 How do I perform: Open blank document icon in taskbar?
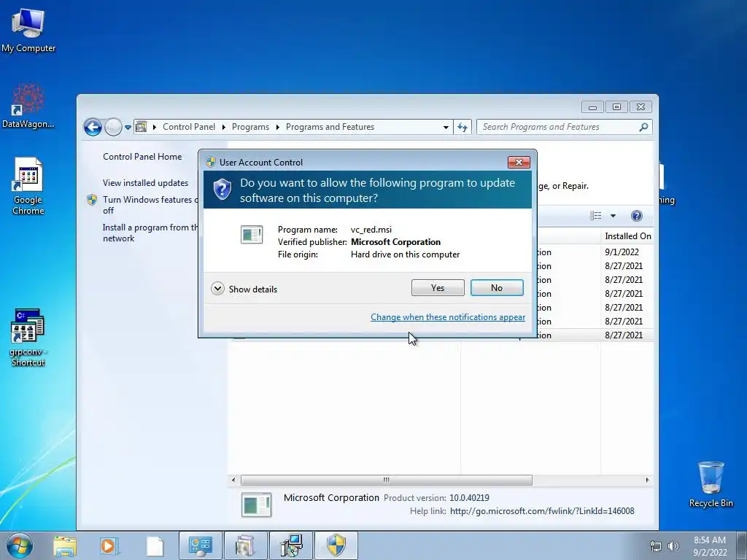tap(155, 546)
